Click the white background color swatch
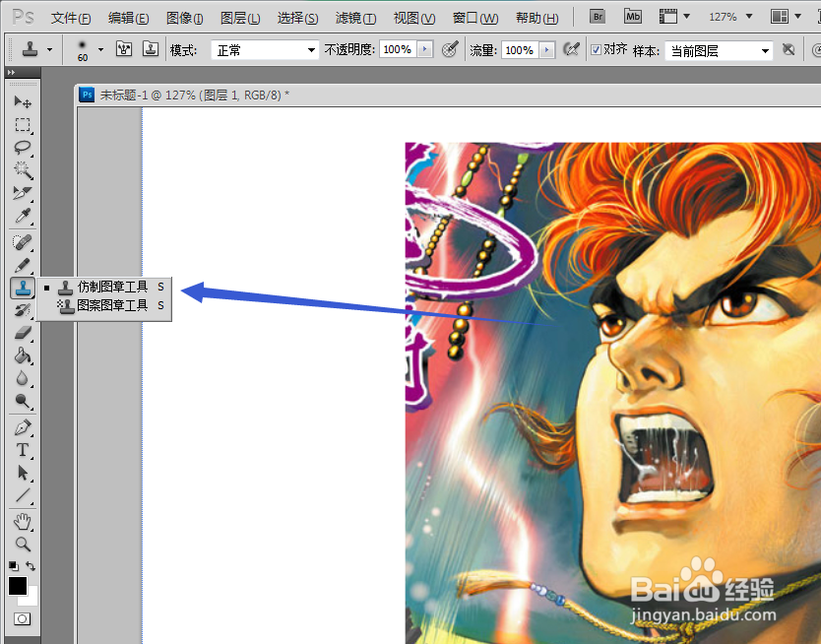The image size is (821, 644). click(x=32, y=599)
